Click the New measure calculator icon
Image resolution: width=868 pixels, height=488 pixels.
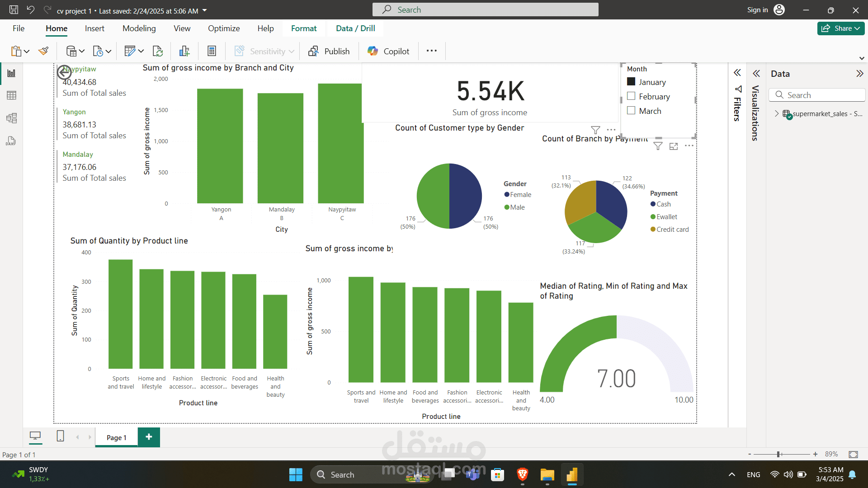[x=212, y=51]
